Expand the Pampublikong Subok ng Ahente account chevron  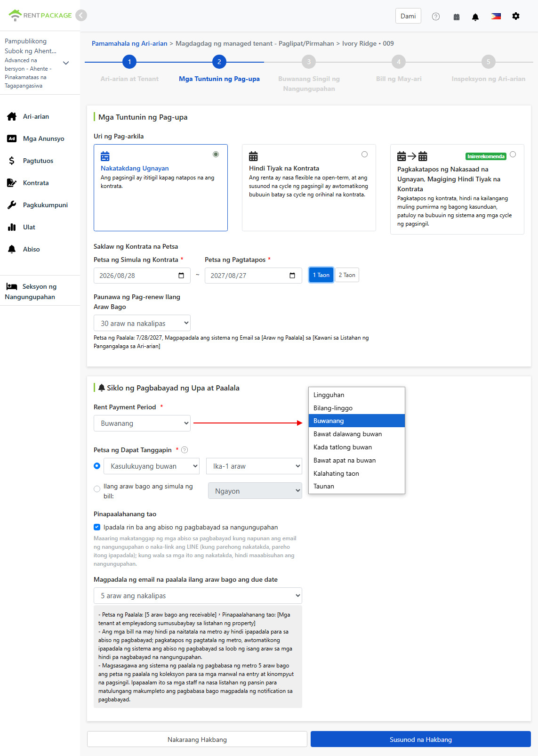[66, 63]
